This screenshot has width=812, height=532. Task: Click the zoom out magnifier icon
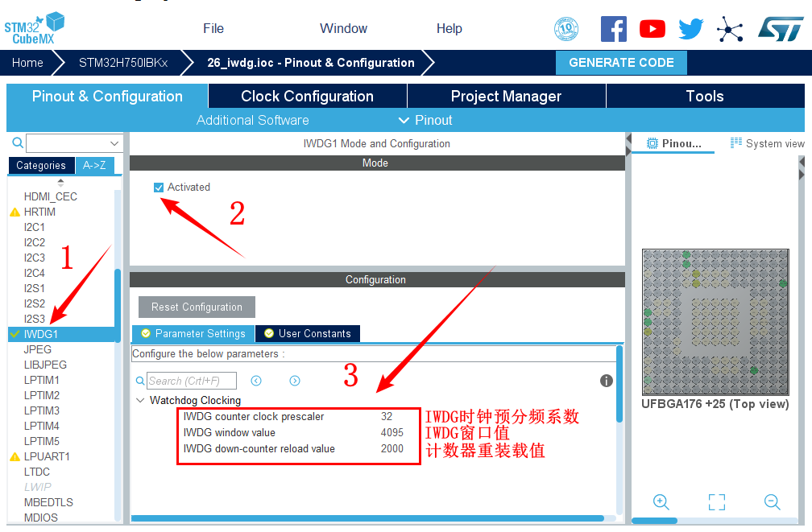point(772,502)
